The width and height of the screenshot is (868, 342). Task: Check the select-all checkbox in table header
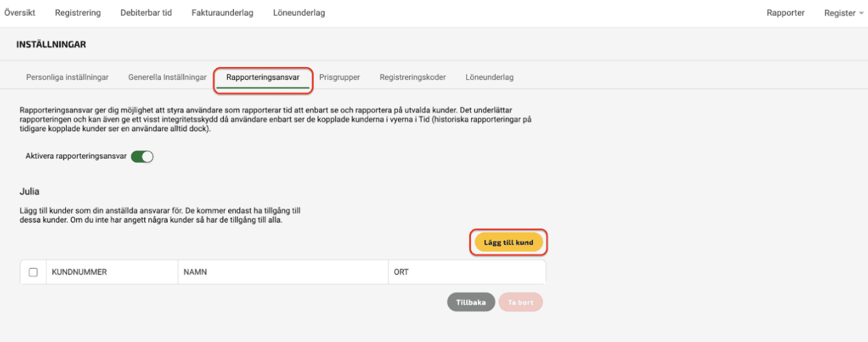pyautogui.click(x=34, y=273)
